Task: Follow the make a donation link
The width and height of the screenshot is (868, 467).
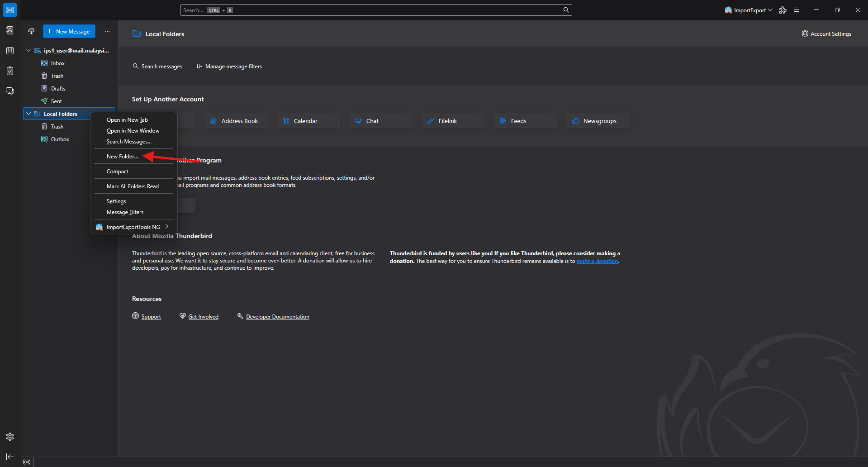Action: click(x=597, y=261)
